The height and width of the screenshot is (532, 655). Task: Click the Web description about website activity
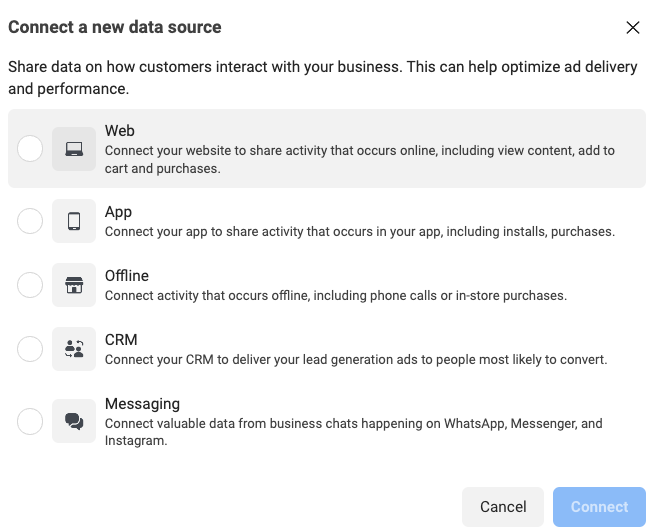click(x=360, y=160)
